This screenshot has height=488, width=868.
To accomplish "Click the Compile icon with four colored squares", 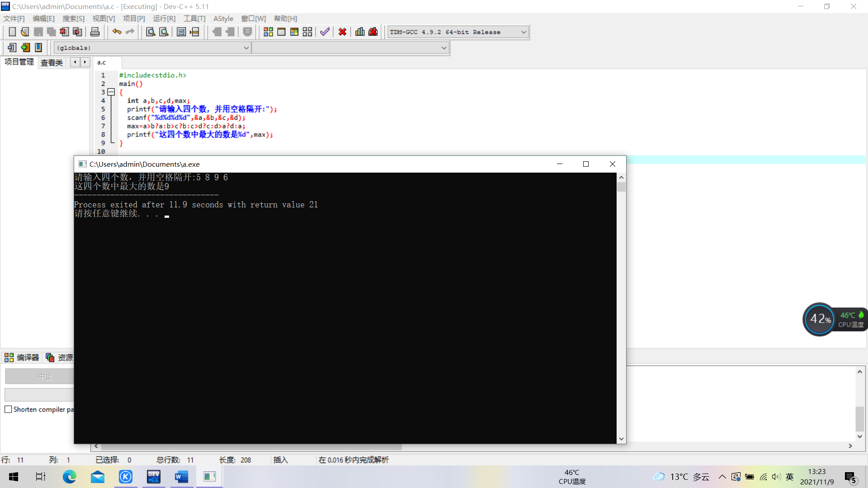I will tap(268, 32).
